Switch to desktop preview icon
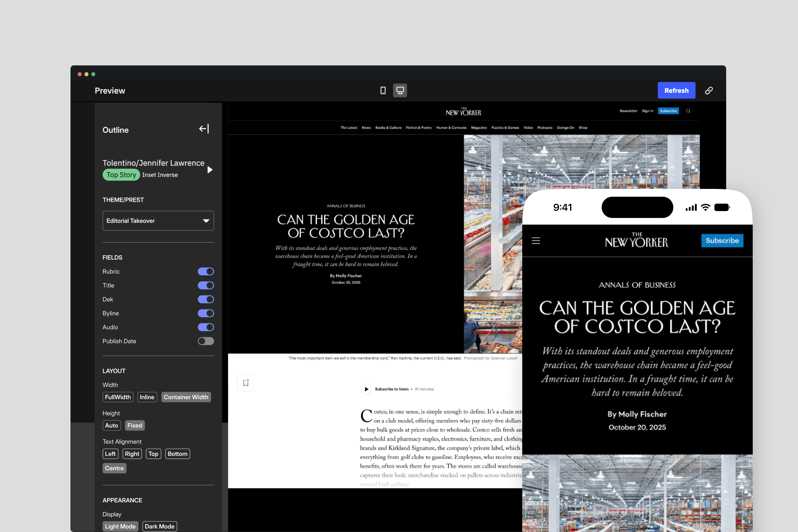The image size is (798, 532). tap(400, 91)
